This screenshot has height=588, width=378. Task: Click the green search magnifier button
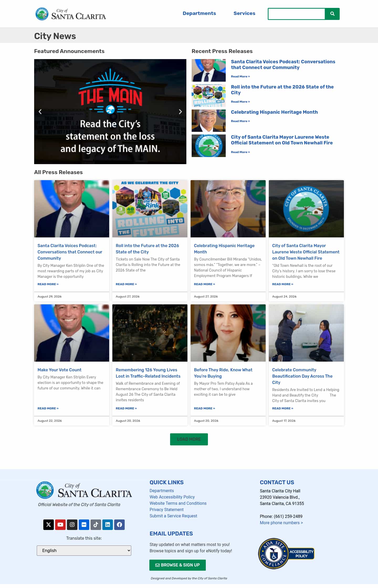point(332,14)
